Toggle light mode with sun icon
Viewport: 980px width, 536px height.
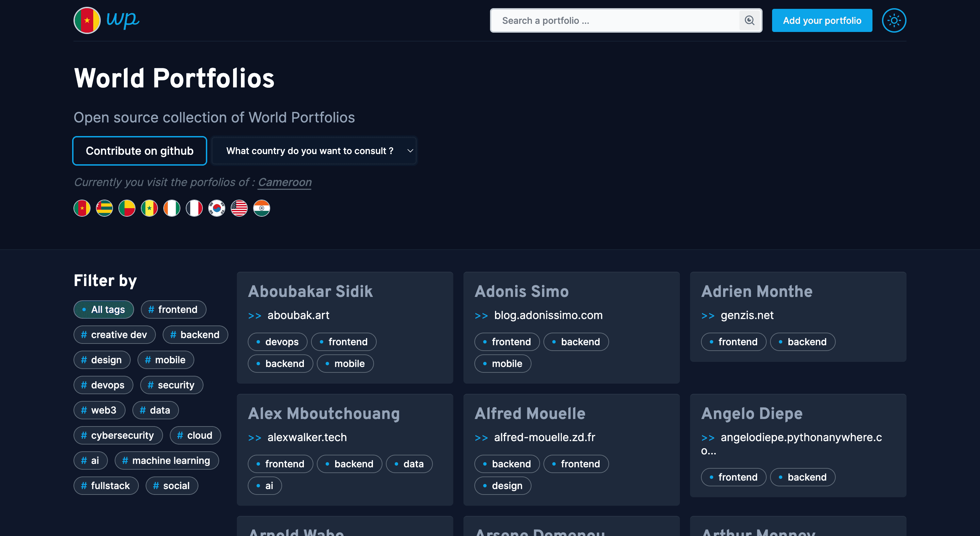coord(894,20)
